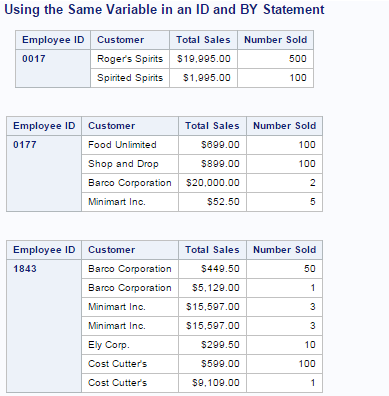
Task: Click Customer header in second table
Action: coord(130,126)
